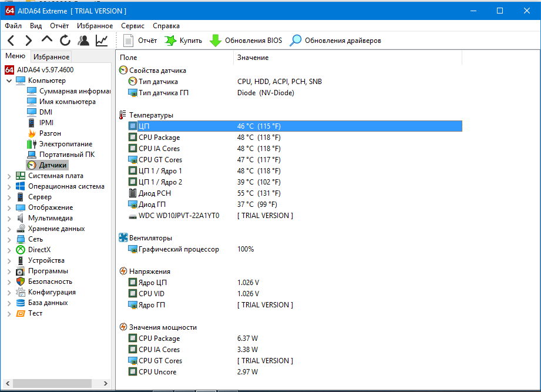The width and height of the screenshot is (541, 392).
Task: Open the Справка menu
Action: (x=166, y=26)
